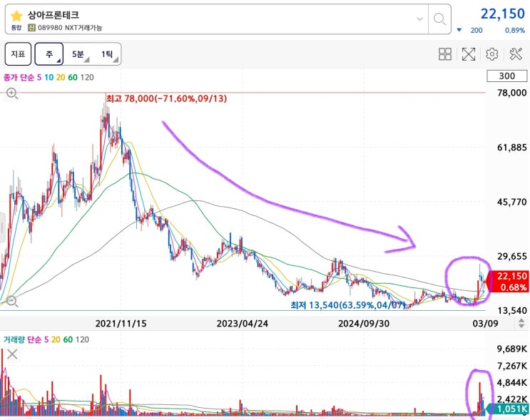Select the 120 label in the price legend
Image resolution: width=530 pixels, height=420 pixels.
87,78
